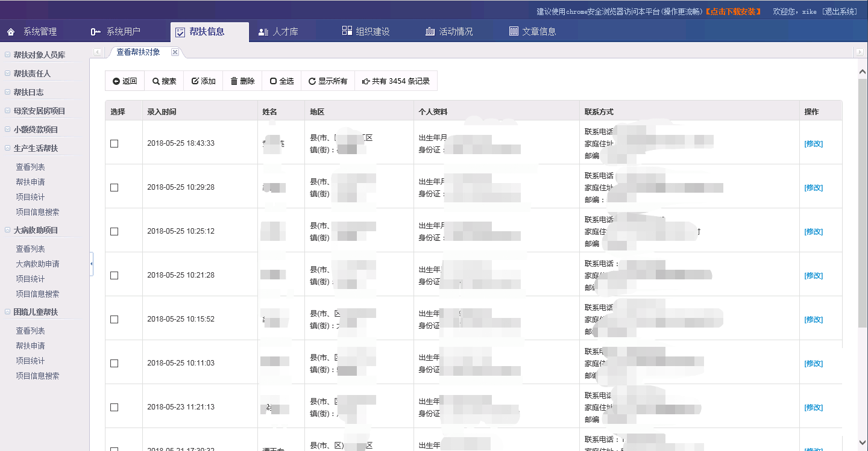The image size is (868, 451).
Task: Click the 搜索 magnifier icon
Action: (156, 81)
